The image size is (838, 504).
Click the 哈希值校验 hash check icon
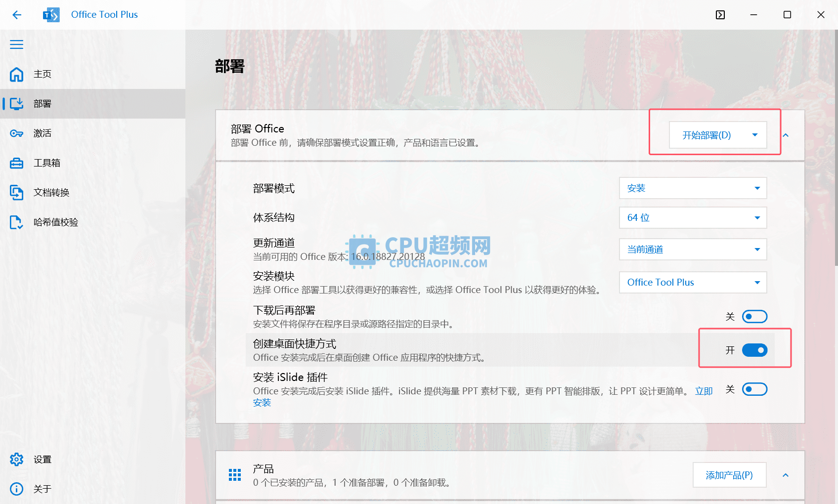17,222
